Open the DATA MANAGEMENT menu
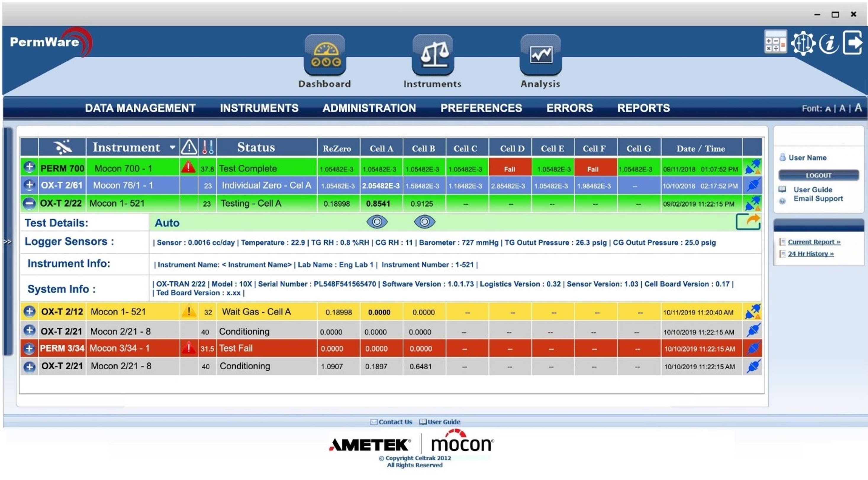This screenshot has width=868, height=480. (x=140, y=108)
